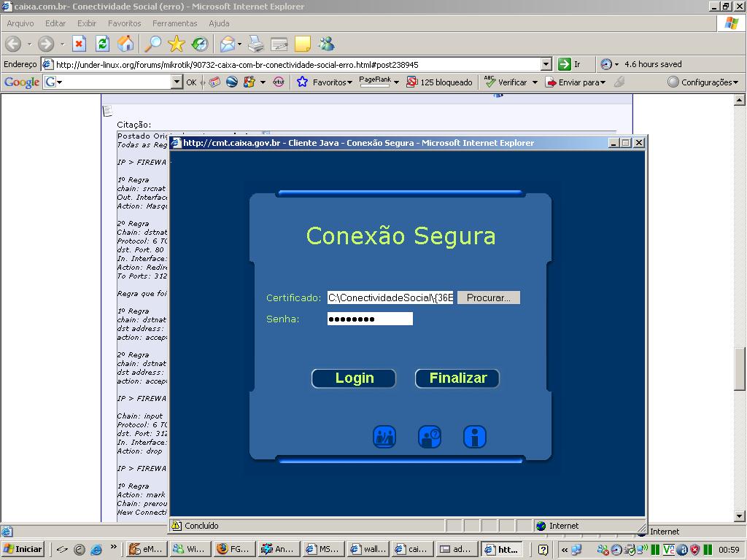747x560 pixels.
Task: Open the Google search box dropdown arrow
Action: point(177,82)
